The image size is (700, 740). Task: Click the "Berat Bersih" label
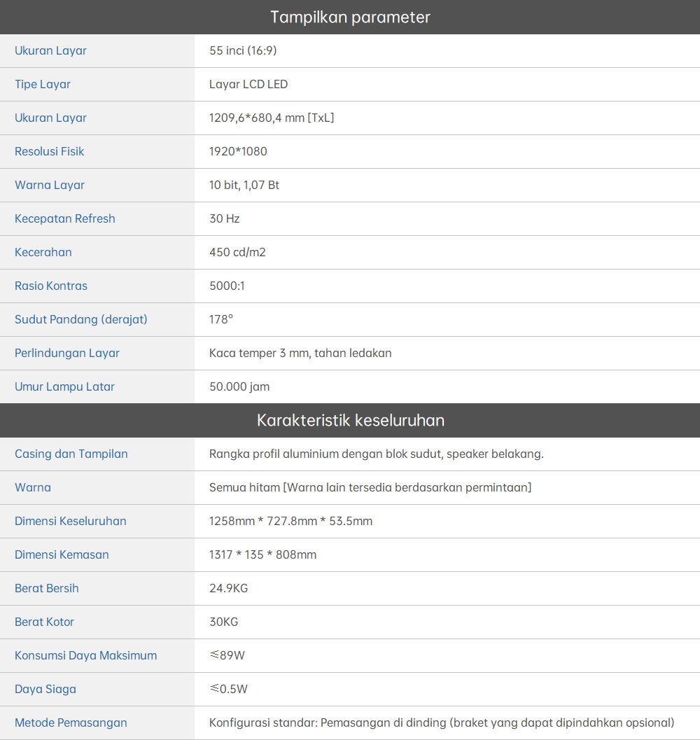point(47,588)
